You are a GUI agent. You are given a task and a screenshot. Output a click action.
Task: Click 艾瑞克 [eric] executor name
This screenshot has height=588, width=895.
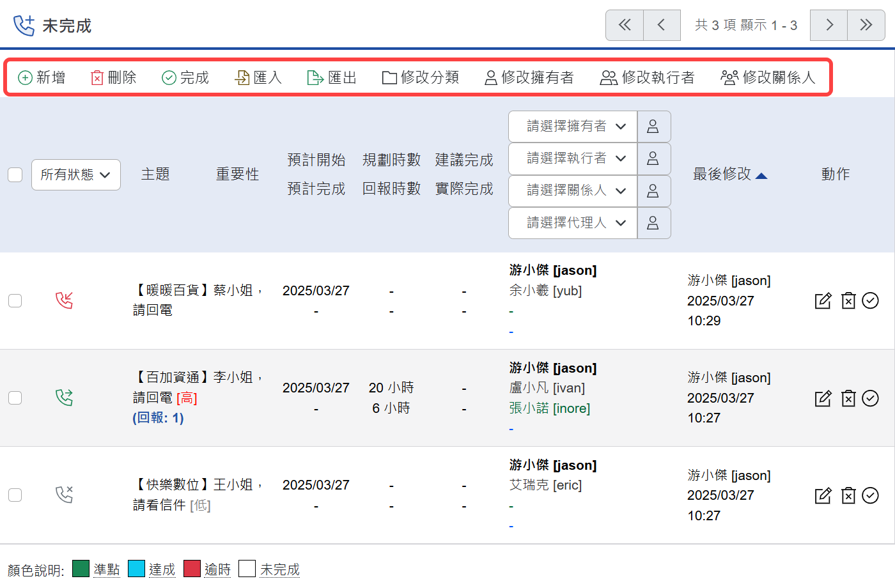pyautogui.click(x=545, y=485)
